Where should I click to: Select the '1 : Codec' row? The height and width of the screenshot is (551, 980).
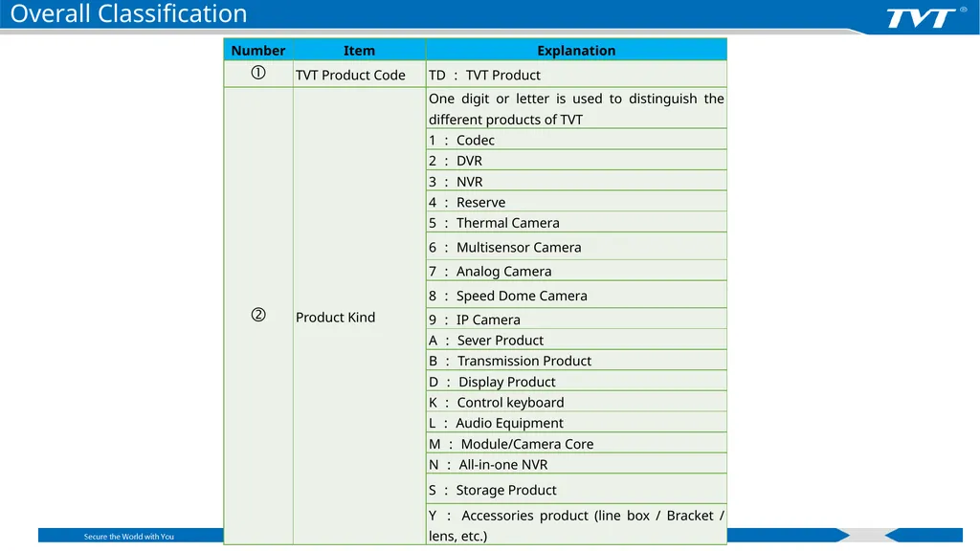576,140
